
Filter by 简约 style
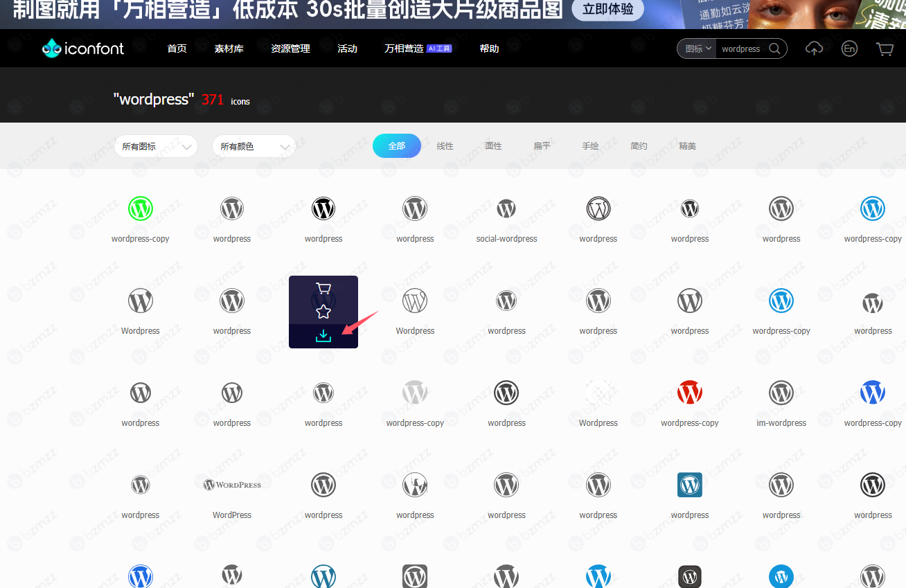point(639,146)
